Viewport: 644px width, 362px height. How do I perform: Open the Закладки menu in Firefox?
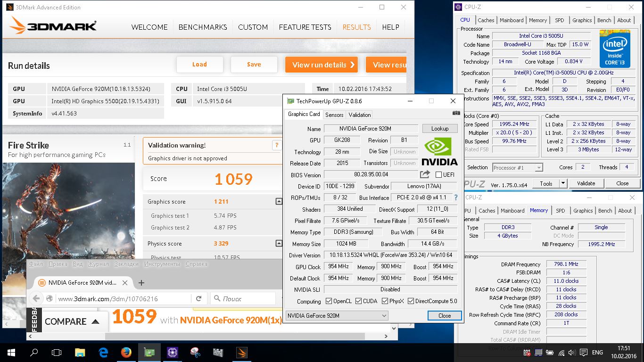tap(126, 264)
